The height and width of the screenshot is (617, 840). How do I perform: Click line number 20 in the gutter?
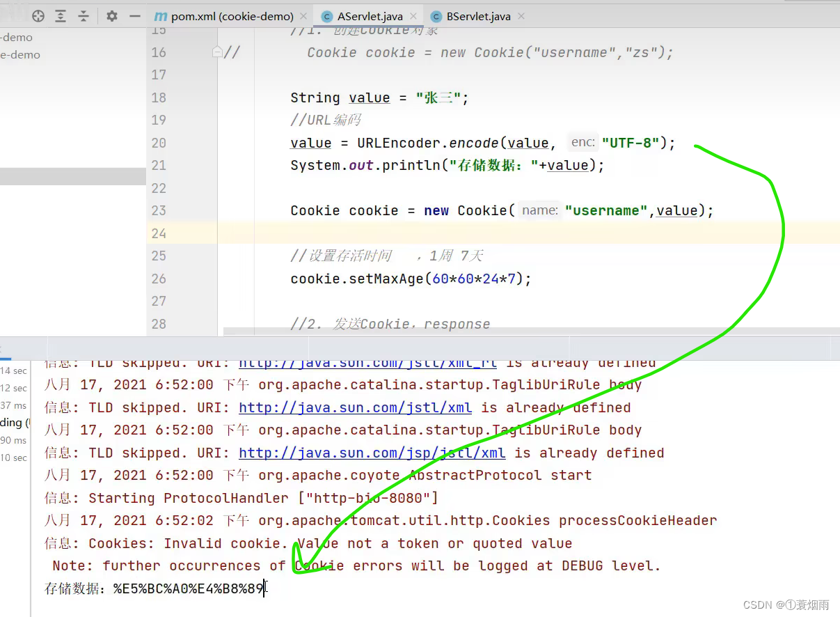[159, 143]
